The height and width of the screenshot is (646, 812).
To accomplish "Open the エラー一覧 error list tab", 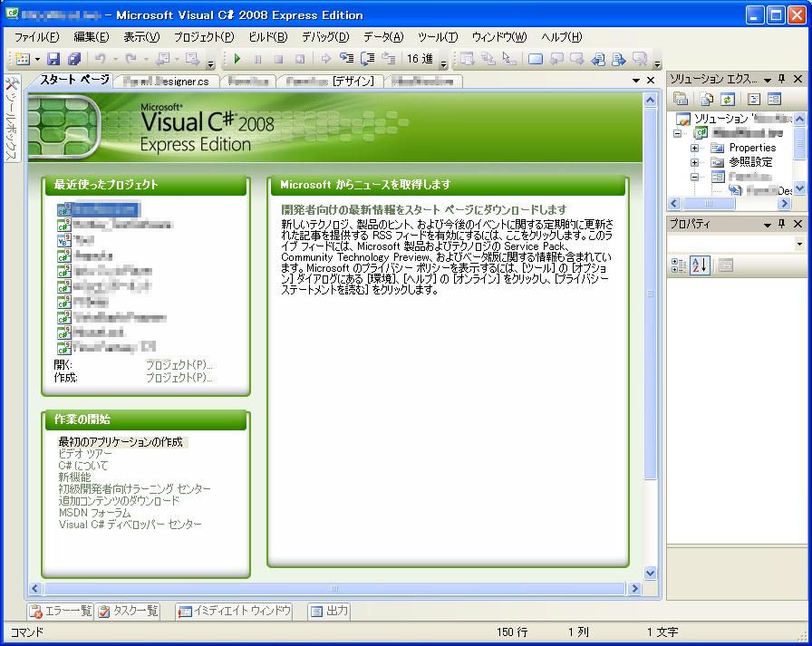I will pyautogui.click(x=61, y=611).
